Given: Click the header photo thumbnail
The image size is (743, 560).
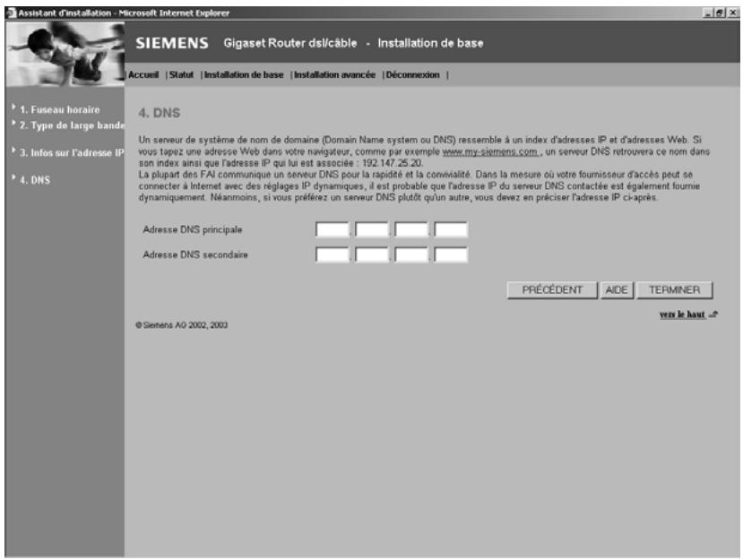Looking at the screenshot, I should pyautogui.click(x=65, y=54).
